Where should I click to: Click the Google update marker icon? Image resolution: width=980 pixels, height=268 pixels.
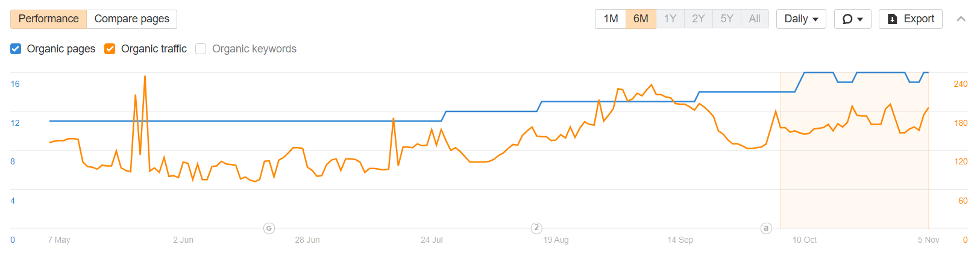(x=269, y=228)
